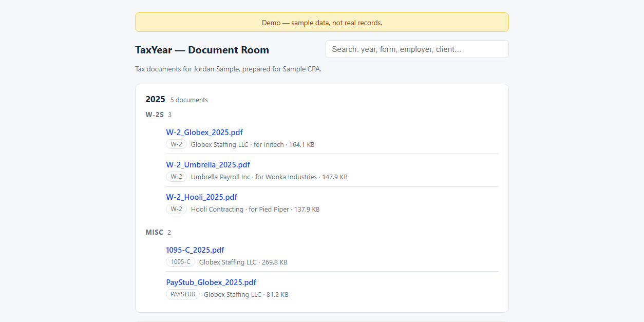Screen dimensions: 644x322
Task: Open W-2_Umbrella_2025.pdf
Action: click(x=208, y=165)
